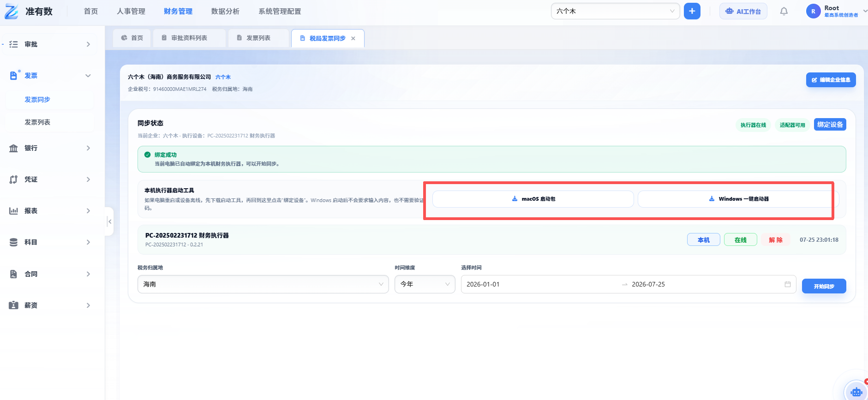Viewport: 868px width, 400px height.
Task: Collapse the sidebar with the arrow handle
Action: pyautogui.click(x=109, y=222)
